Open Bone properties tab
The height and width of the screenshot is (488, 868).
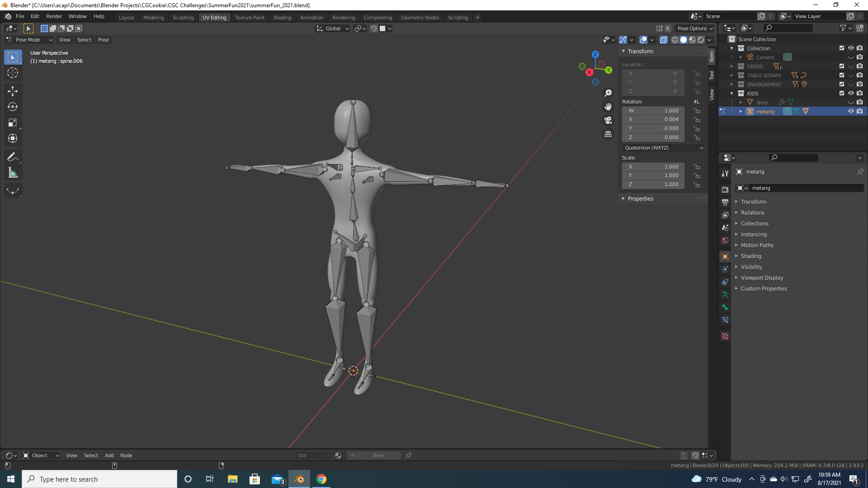(x=725, y=307)
